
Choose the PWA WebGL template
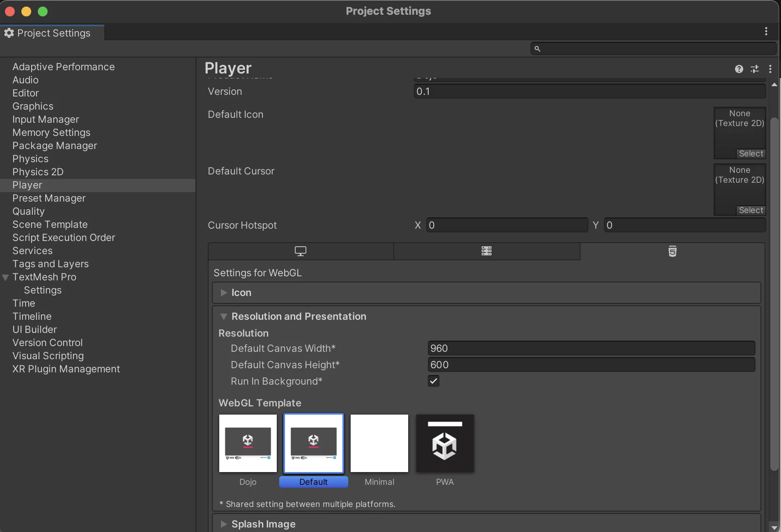pos(445,444)
